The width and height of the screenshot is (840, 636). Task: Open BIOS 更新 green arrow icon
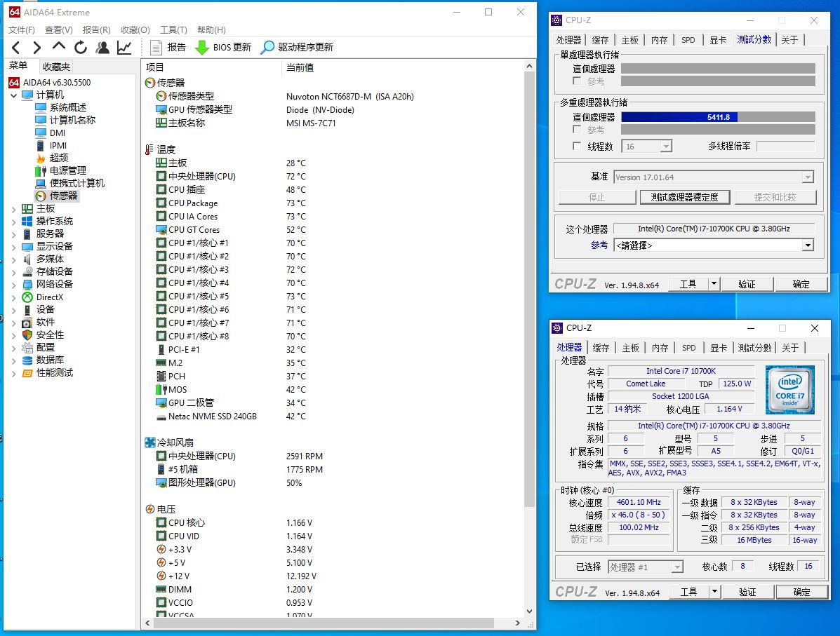click(201, 48)
